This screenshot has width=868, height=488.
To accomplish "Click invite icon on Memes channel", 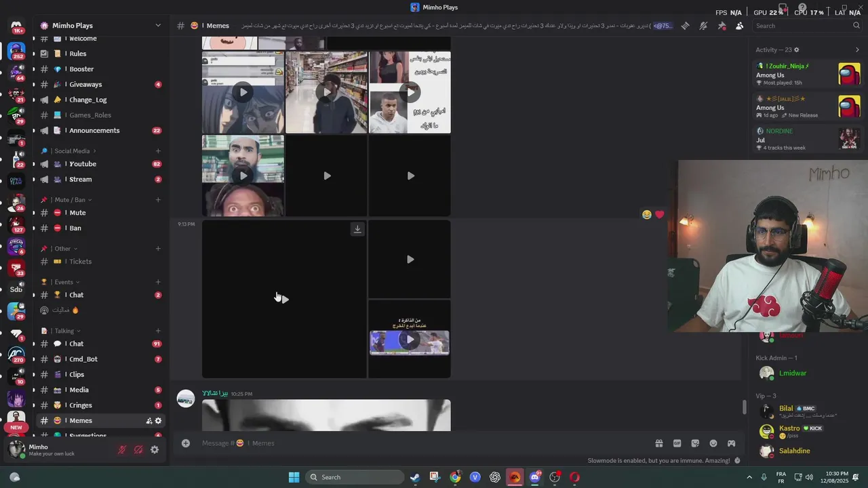I will 149,421.
